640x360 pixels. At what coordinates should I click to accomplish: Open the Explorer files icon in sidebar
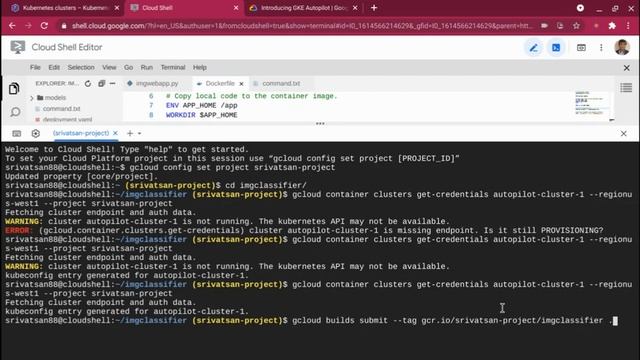14,89
